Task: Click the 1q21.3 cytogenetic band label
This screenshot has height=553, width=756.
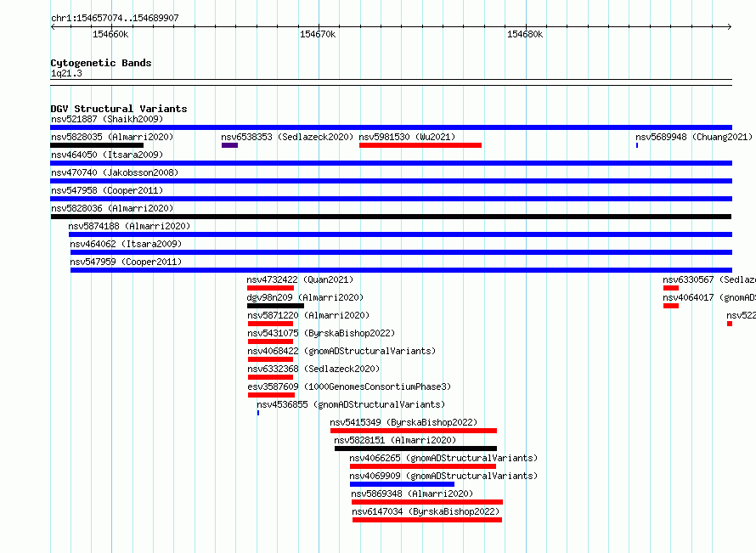Action: (66, 73)
